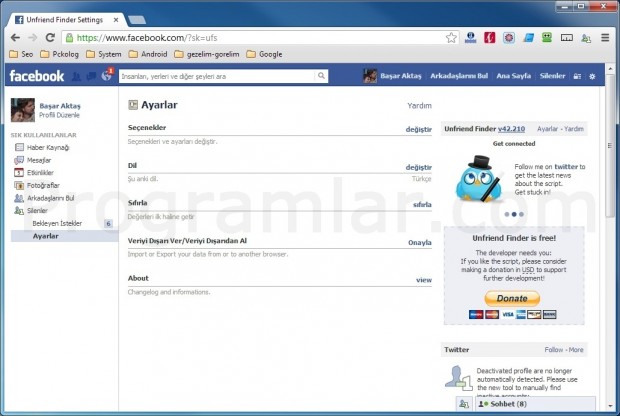The image size is (620, 416).
Task: Click the Unfriend Finder people icon in the Chrome toolbar
Action: tap(586, 38)
